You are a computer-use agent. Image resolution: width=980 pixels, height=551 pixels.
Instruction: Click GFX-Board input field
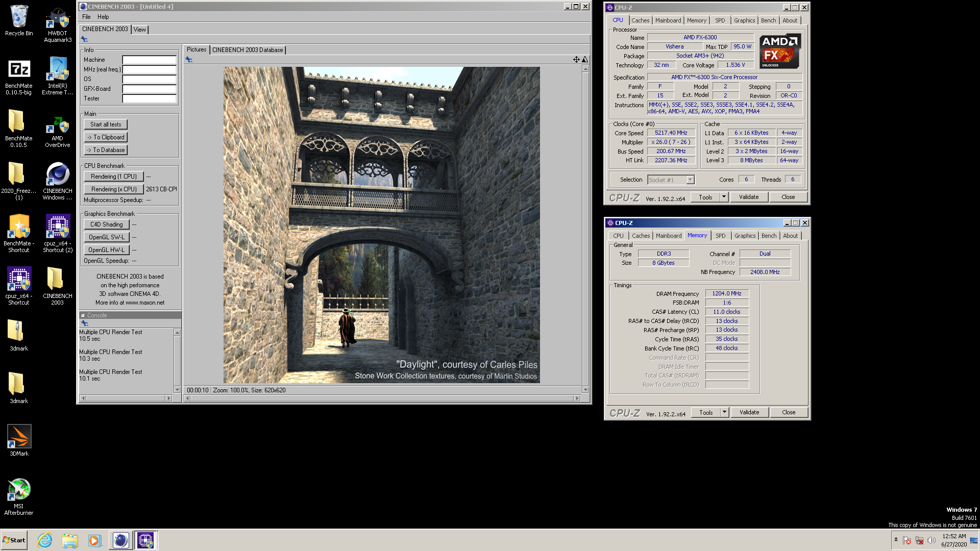[x=149, y=89]
